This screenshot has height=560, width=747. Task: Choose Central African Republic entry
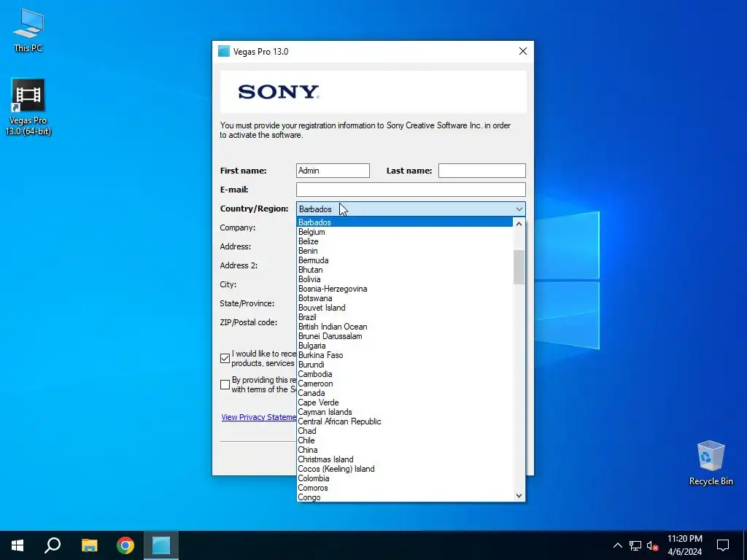pyautogui.click(x=405, y=421)
